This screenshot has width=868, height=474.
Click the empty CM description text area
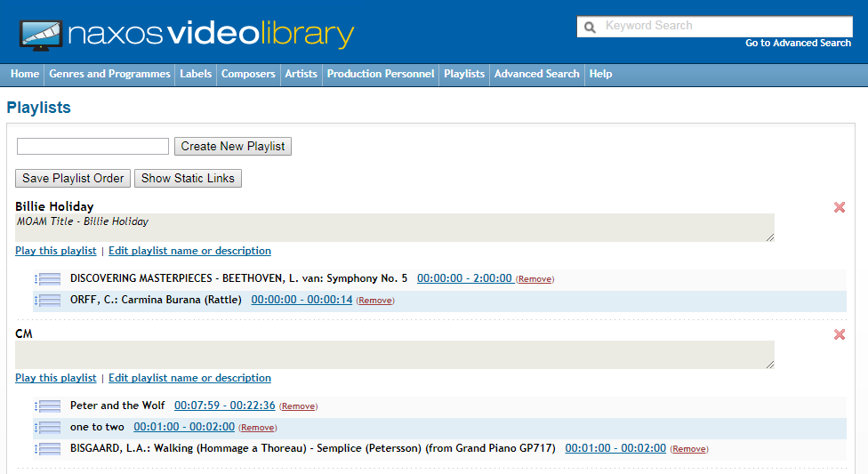tap(395, 355)
